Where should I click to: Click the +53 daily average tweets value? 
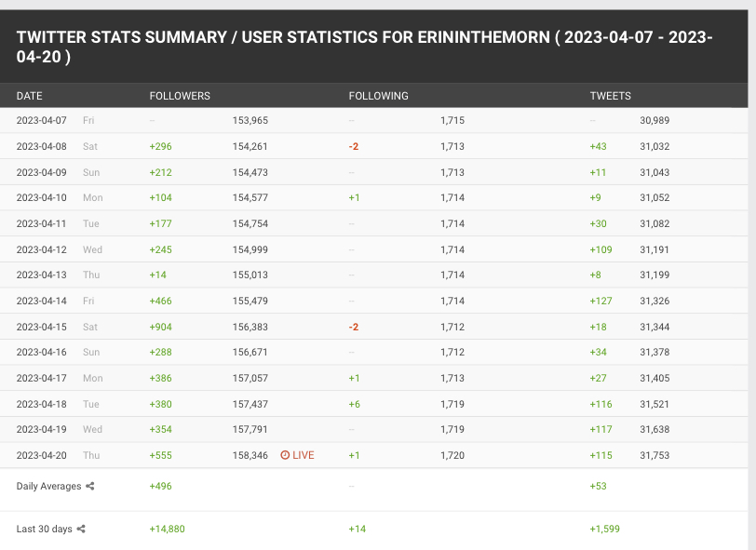599,486
